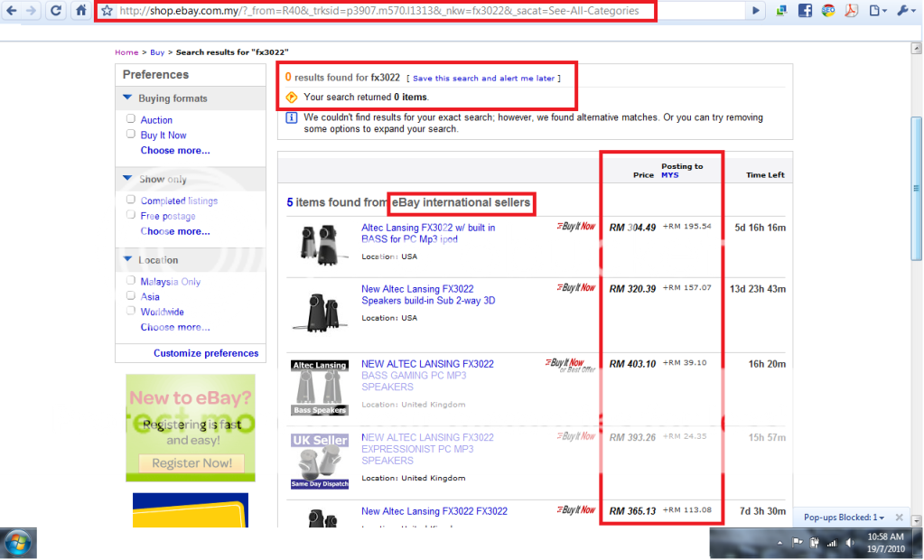
Task: Tick the Malaysia Only location checkbox
Action: point(131,281)
